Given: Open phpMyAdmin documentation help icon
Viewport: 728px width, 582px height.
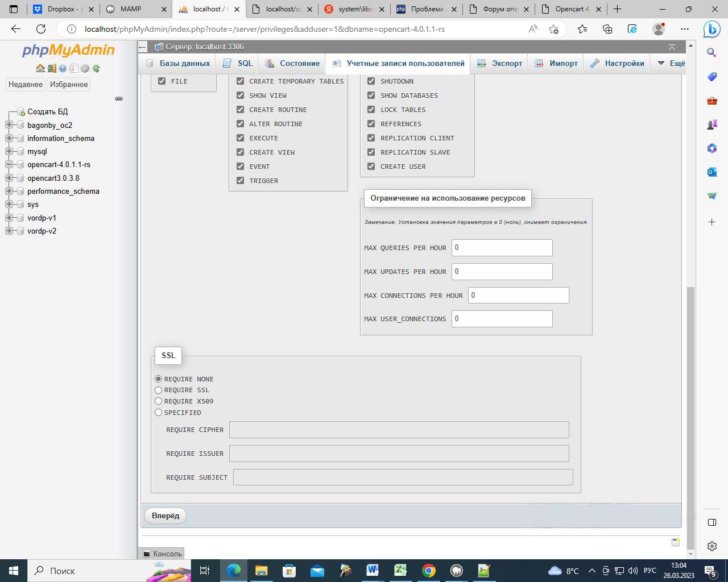Looking at the screenshot, I should 63,68.
